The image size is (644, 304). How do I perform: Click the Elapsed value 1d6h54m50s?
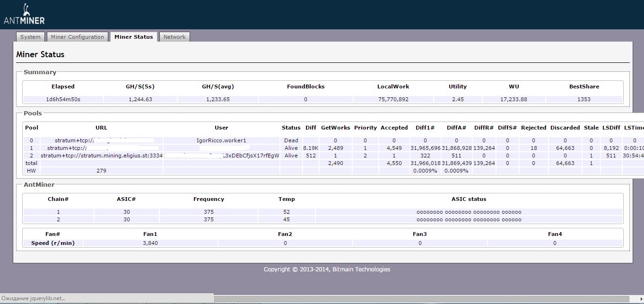[x=63, y=99]
